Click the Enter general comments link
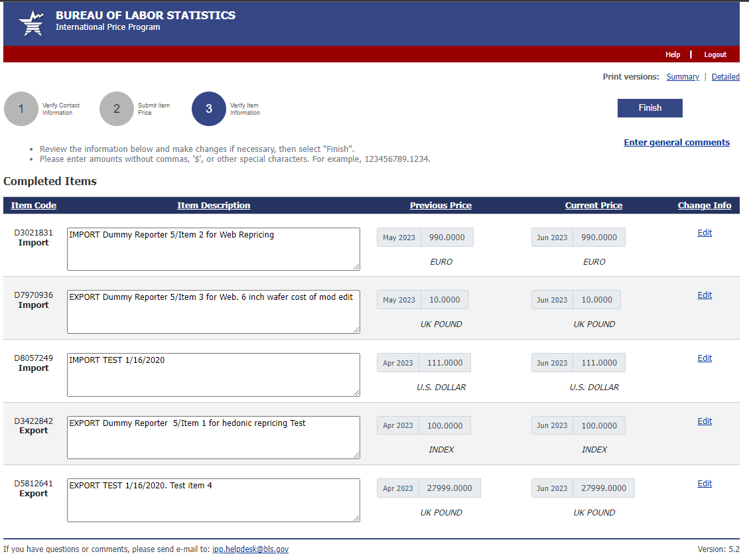 point(677,143)
